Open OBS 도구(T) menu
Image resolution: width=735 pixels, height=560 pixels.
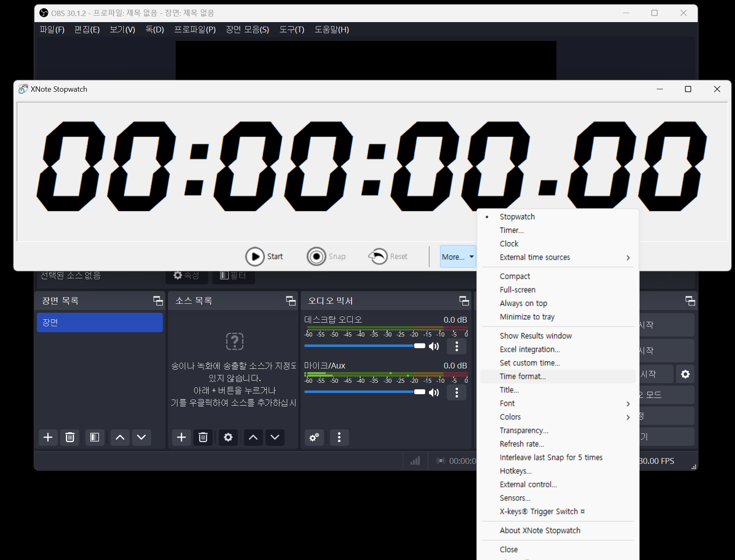pyautogui.click(x=292, y=29)
